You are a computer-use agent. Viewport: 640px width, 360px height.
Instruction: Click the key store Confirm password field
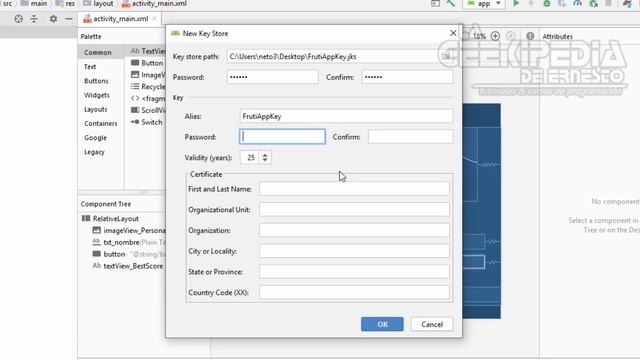click(x=407, y=77)
